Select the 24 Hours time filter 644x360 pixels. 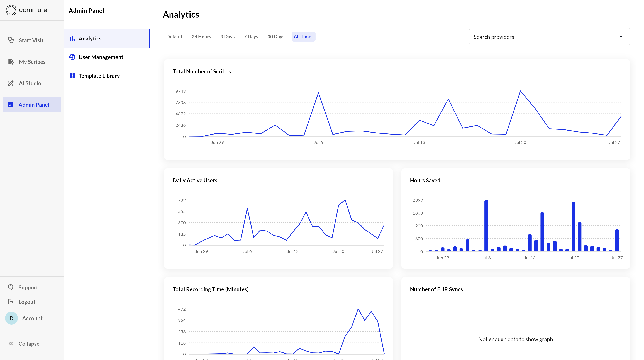(201, 37)
